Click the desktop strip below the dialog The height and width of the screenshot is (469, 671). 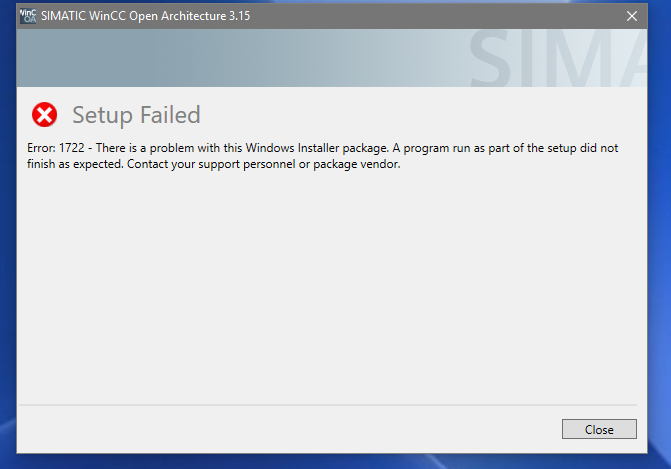click(x=330, y=461)
